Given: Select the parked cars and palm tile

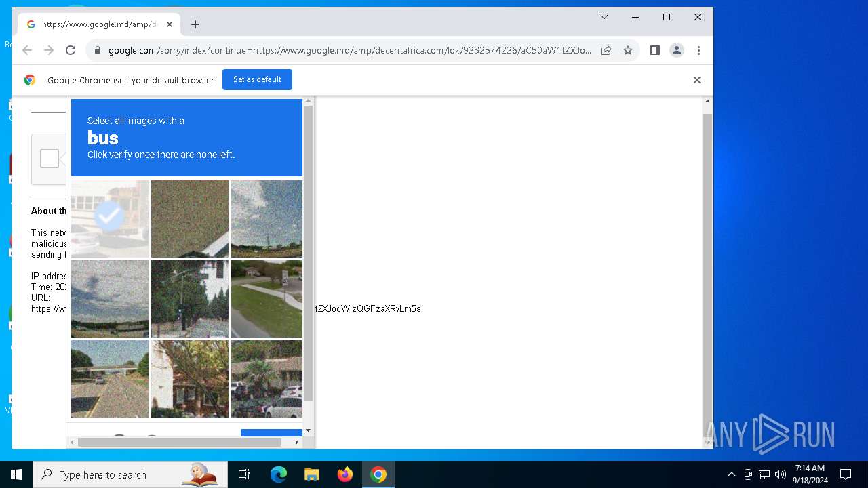Looking at the screenshot, I should 267,378.
